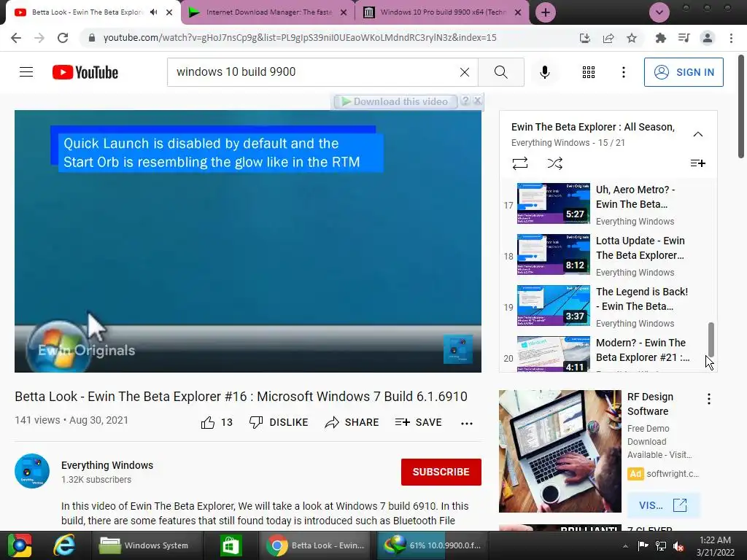Click the ad's VISIT button
This screenshot has width=747, height=560.
663,505
